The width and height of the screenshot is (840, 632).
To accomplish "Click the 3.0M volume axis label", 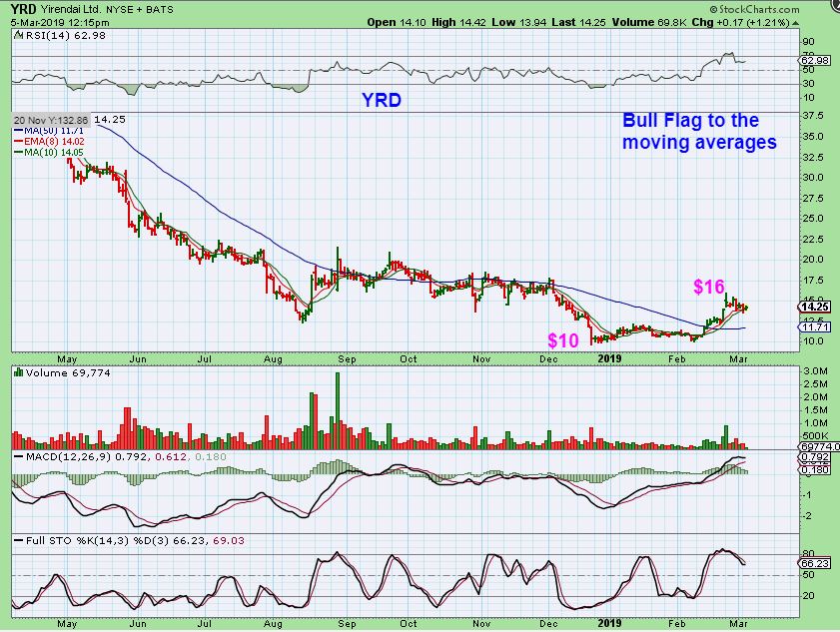I will [815, 371].
